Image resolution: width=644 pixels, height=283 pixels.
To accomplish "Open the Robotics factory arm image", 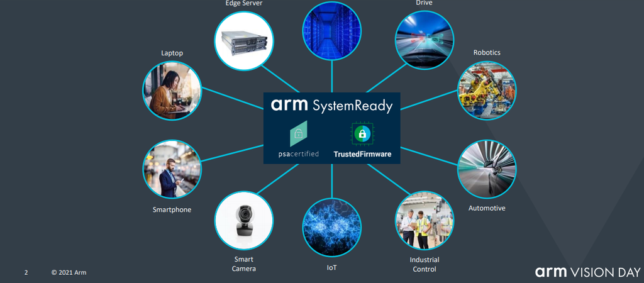I will coord(487,91).
